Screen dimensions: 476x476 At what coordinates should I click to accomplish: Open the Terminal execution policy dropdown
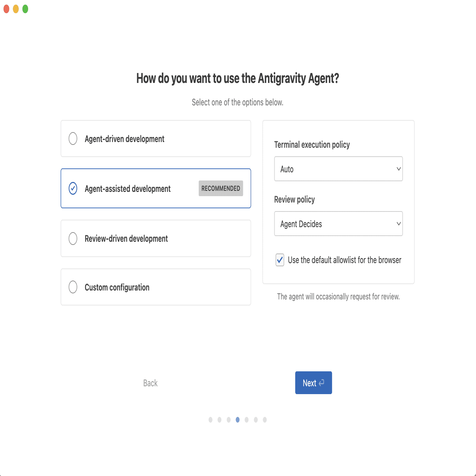[x=338, y=169]
